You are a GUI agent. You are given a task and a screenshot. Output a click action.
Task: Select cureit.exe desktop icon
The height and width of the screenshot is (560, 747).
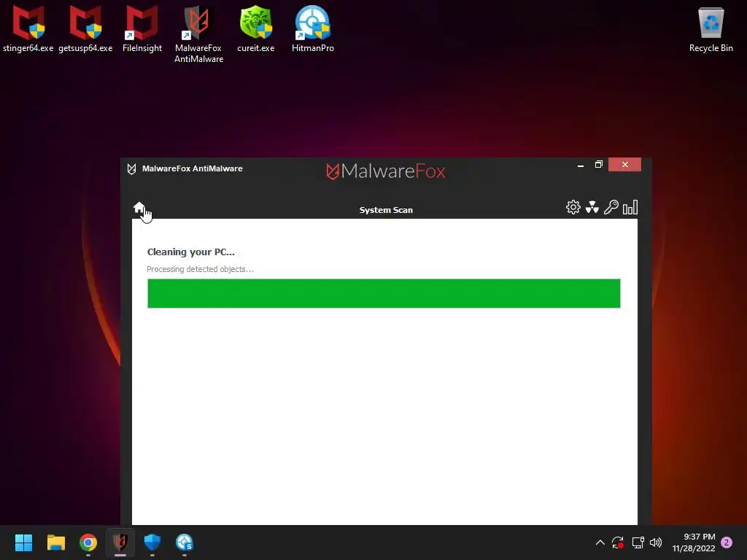pyautogui.click(x=256, y=29)
